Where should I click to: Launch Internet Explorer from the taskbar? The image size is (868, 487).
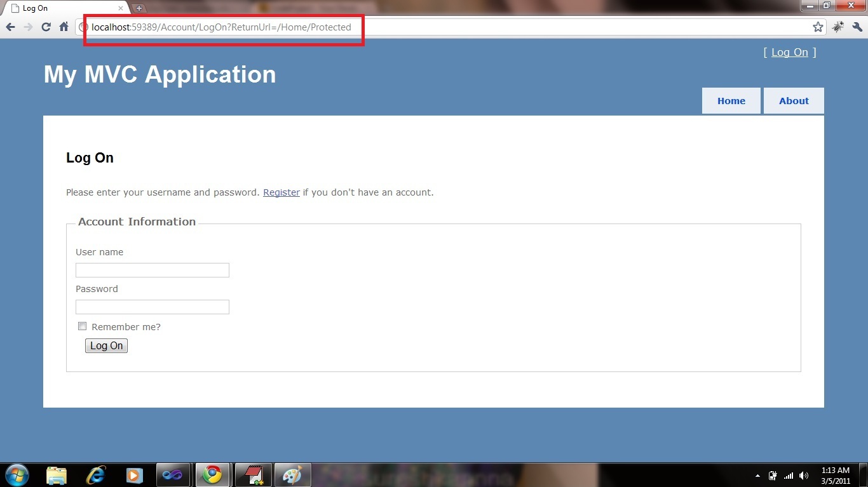95,475
